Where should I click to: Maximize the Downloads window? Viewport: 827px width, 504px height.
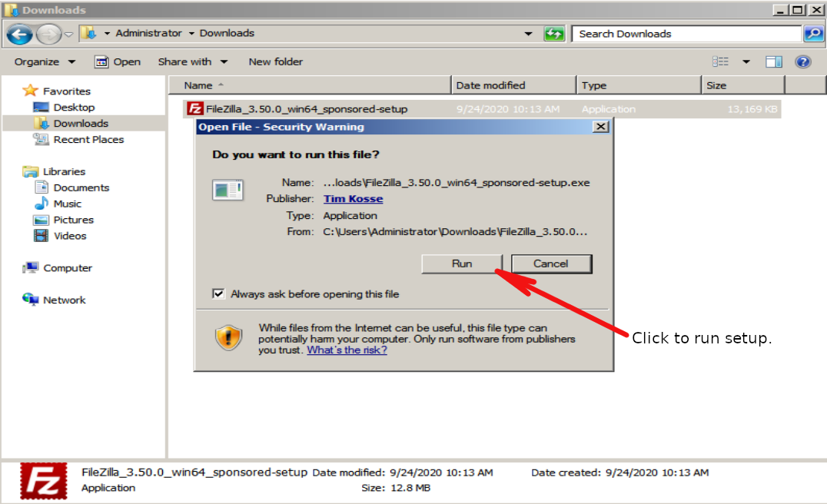pos(798,9)
